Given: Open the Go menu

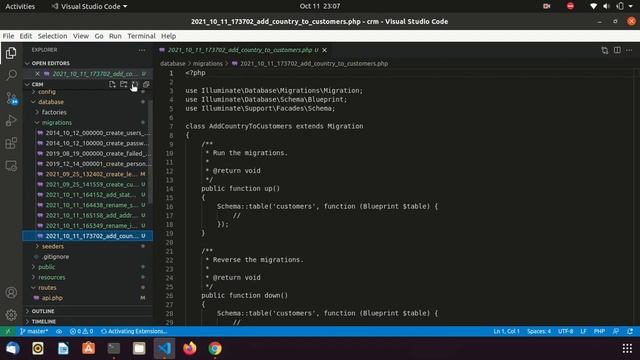Looking at the screenshot, I should [99, 36].
